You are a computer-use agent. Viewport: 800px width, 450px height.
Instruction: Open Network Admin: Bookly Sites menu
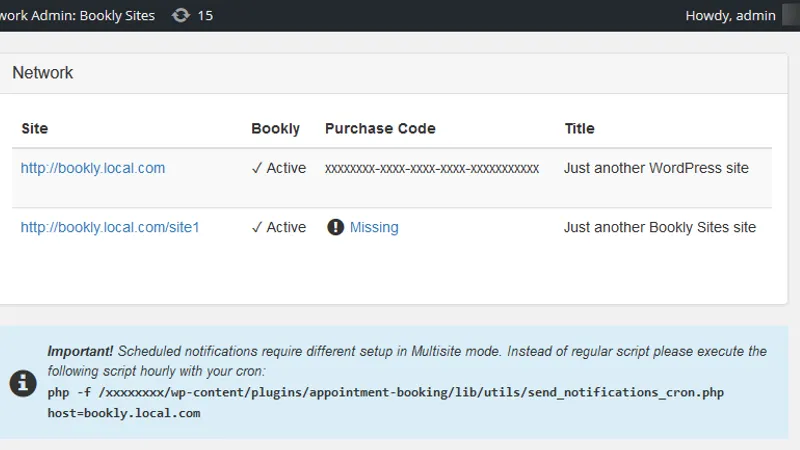tap(78, 16)
